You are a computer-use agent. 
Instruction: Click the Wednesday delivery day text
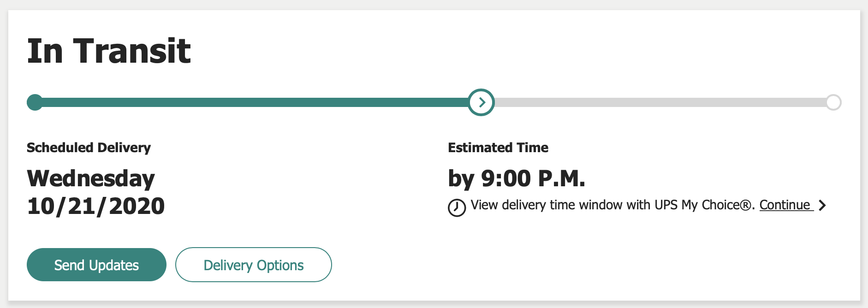click(x=91, y=178)
